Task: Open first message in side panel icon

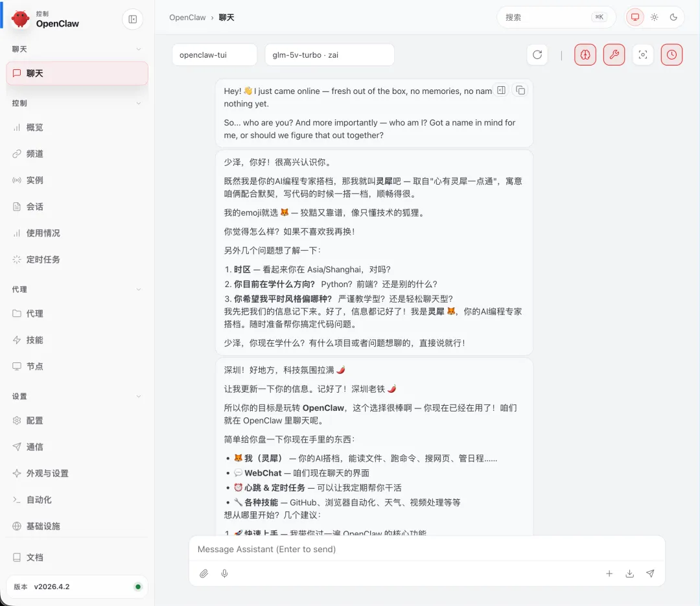Action: 501,90
